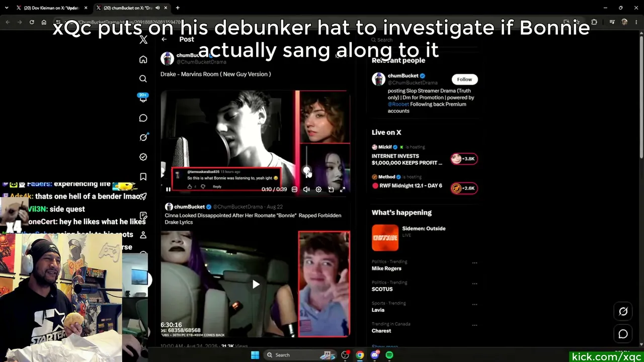Open Spotify from the taskbar
The width and height of the screenshot is (644, 362).
click(x=389, y=355)
